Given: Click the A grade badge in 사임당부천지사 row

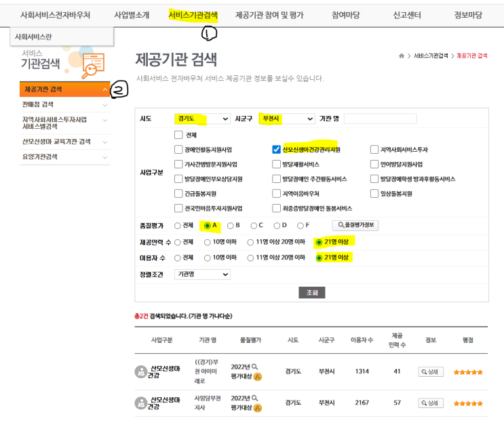Looking at the screenshot, I should 258,408.
